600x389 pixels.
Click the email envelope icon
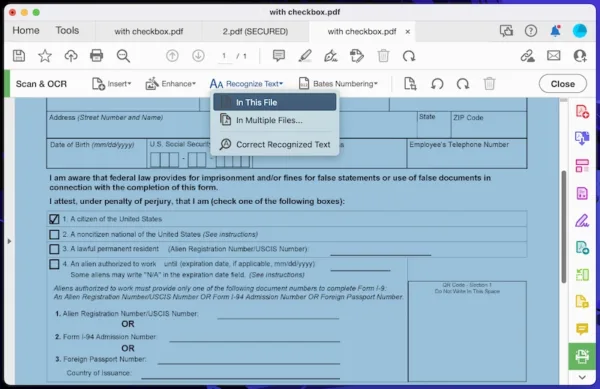tap(554, 56)
